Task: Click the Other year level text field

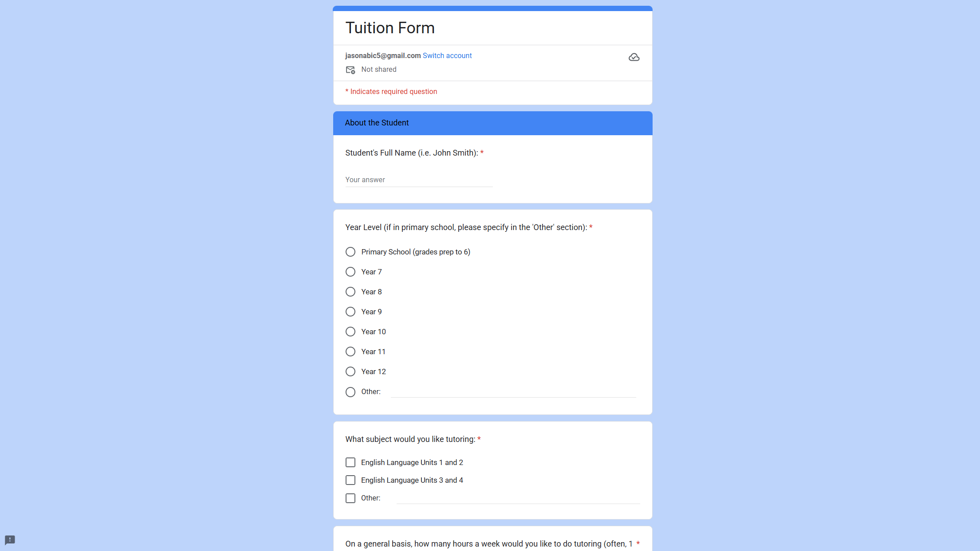Action: pos(513,392)
